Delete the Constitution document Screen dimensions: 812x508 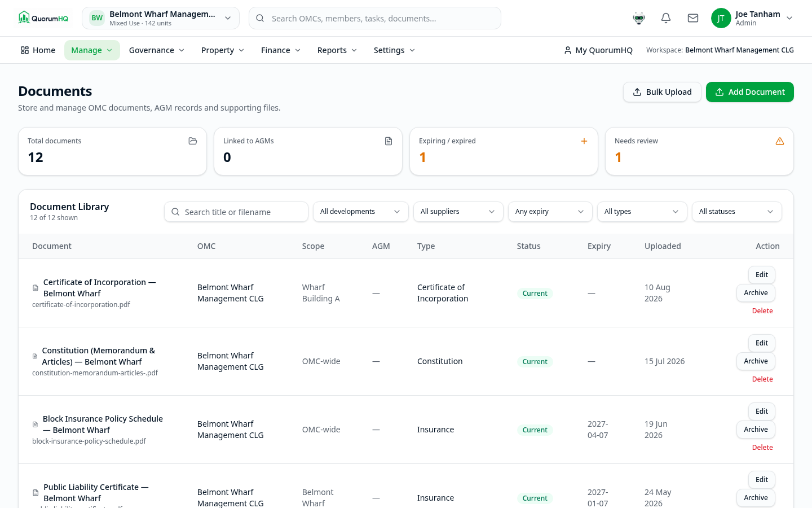[762, 379]
